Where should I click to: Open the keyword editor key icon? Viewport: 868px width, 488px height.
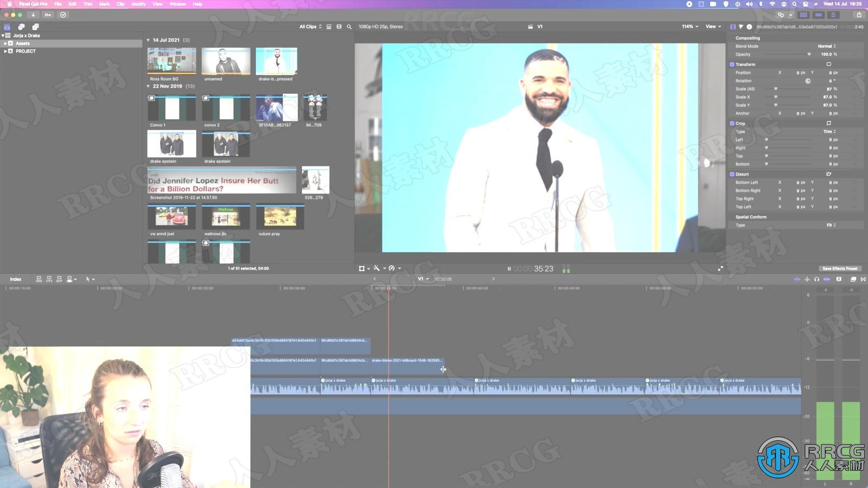[48, 15]
